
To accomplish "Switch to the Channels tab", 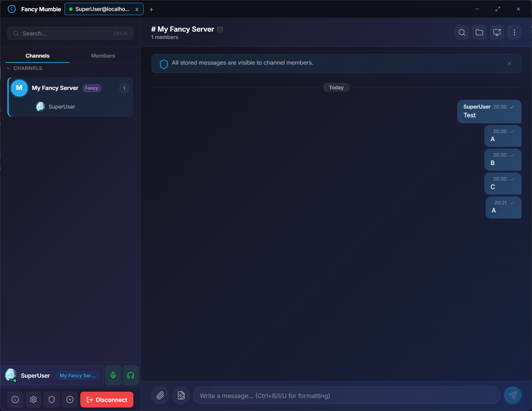I will pos(38,56).
